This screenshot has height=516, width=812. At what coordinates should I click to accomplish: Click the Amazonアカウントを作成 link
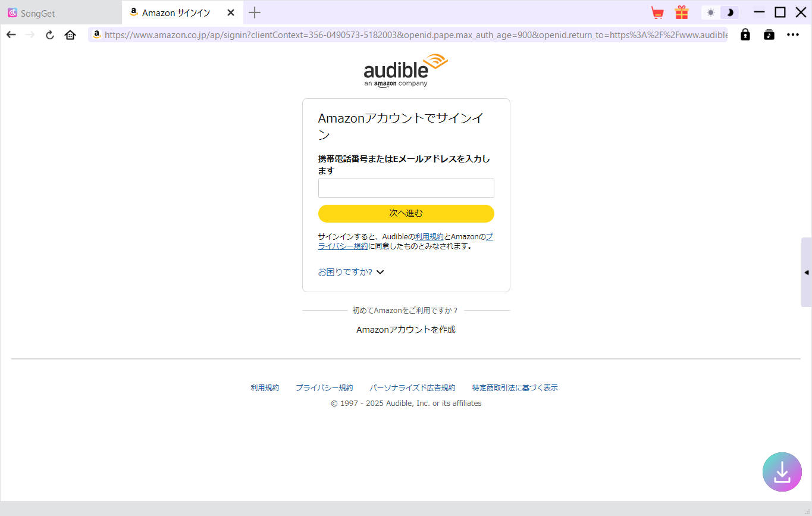click(x=406, y=329)
